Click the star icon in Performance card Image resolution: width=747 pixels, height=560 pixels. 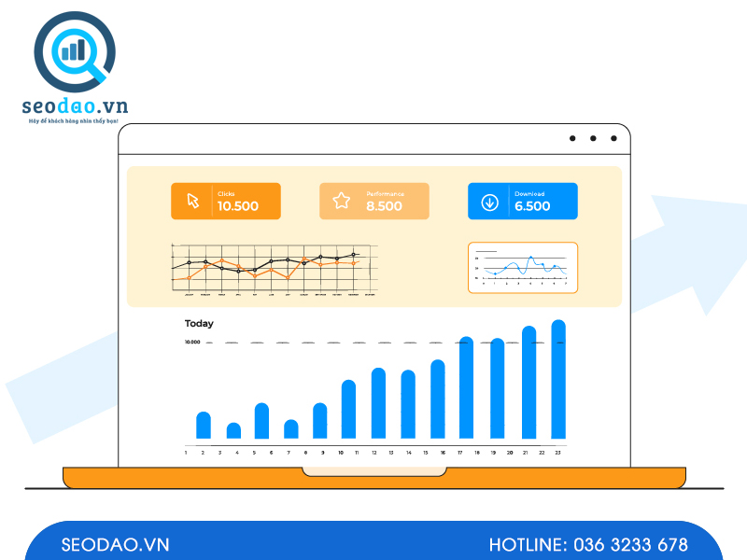click(x=342, y=201)
